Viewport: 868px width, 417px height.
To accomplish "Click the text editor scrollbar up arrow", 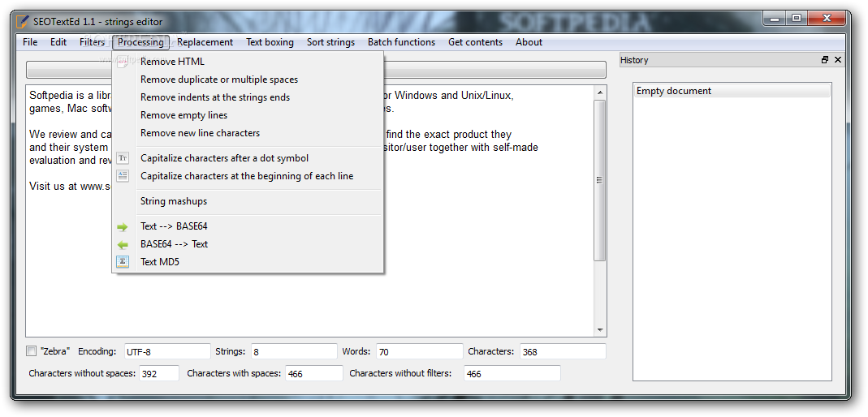I will pos(600,92).
